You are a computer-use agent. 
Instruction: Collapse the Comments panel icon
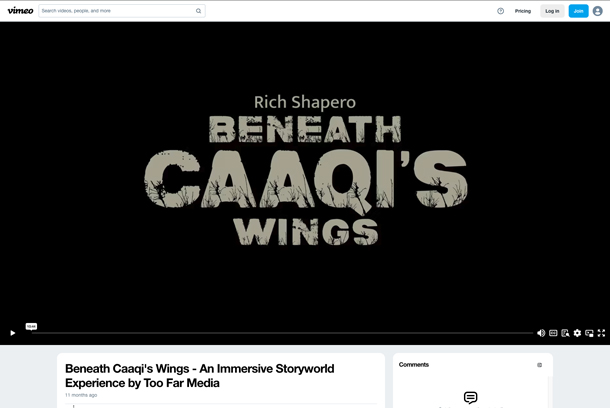[539, 365]
